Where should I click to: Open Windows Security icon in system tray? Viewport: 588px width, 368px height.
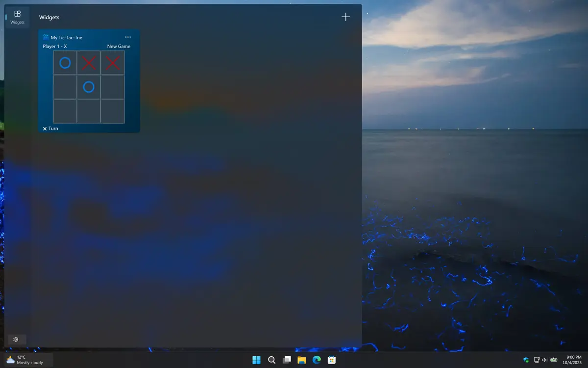(526, 360)
